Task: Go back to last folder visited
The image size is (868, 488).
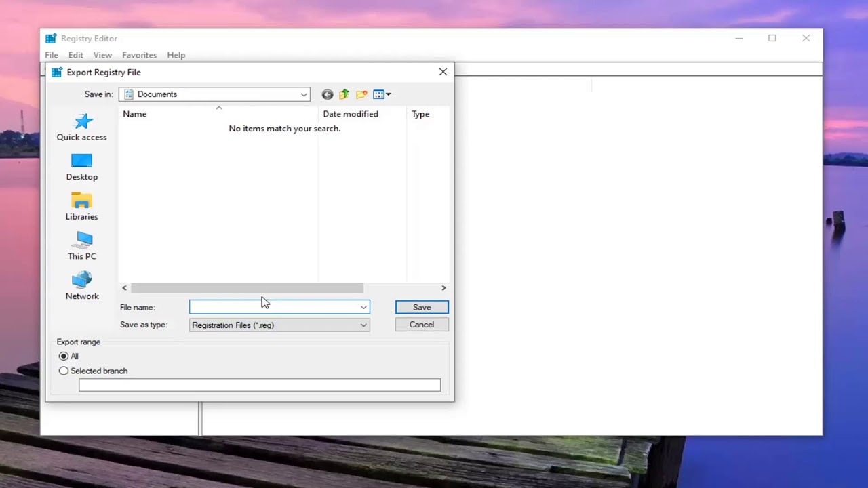Action: pyautogui.click(x=328, y=94)
